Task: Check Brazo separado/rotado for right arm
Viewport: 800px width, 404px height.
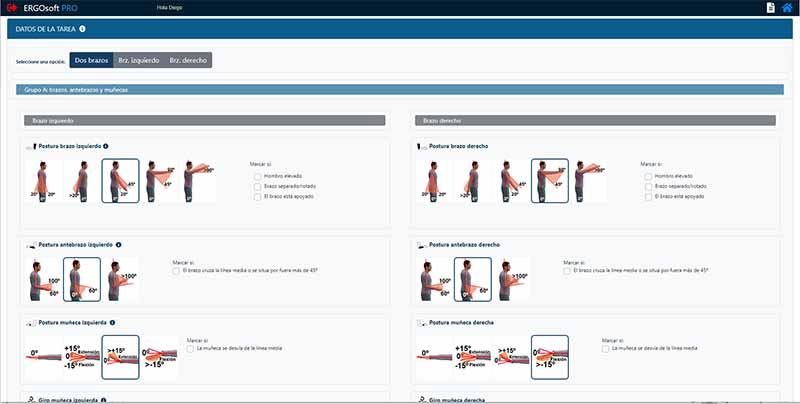Action: 648,186
